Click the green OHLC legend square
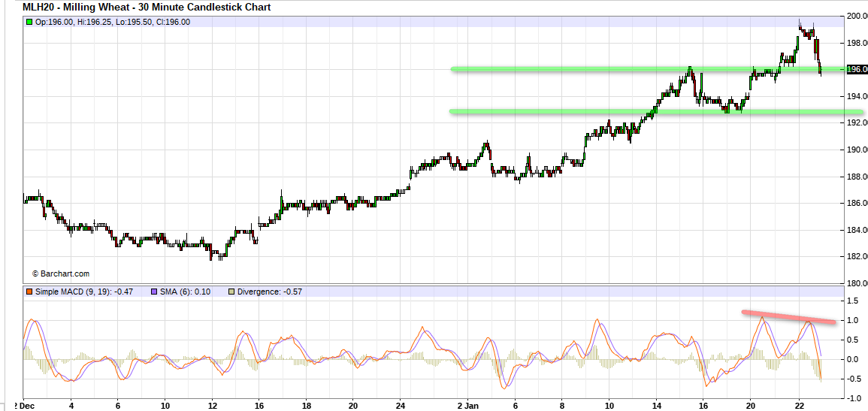This screenshot has height=411, width=868. 29,22
